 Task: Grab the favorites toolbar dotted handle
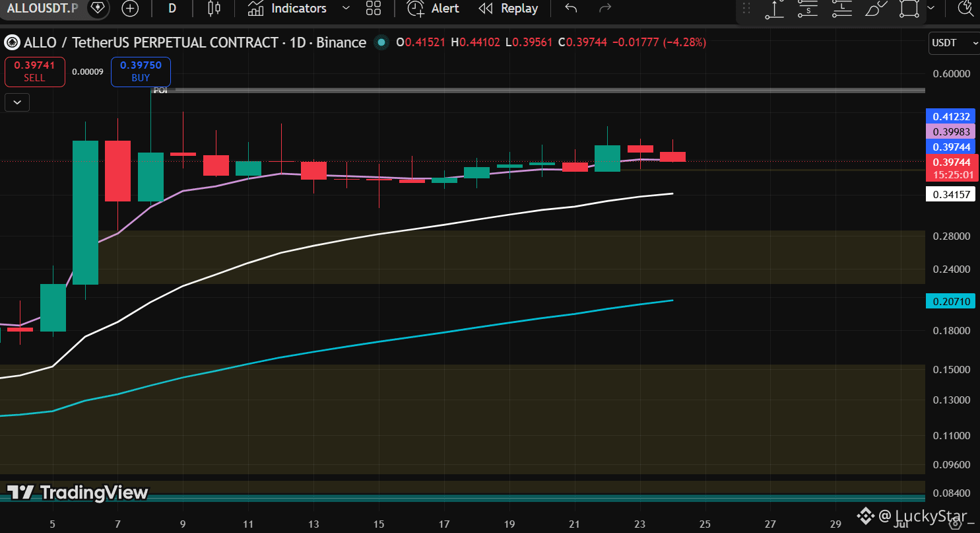tap(746, 9)
